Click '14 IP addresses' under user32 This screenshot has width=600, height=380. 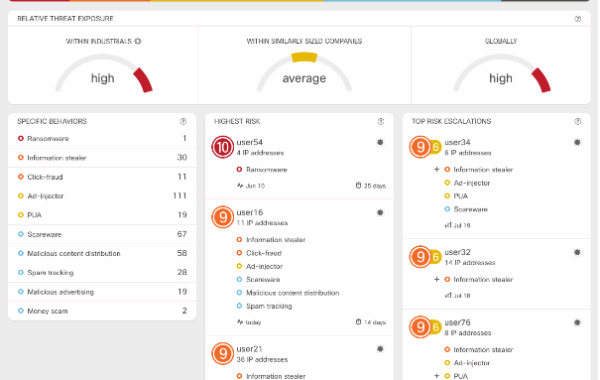click(470, 263)
